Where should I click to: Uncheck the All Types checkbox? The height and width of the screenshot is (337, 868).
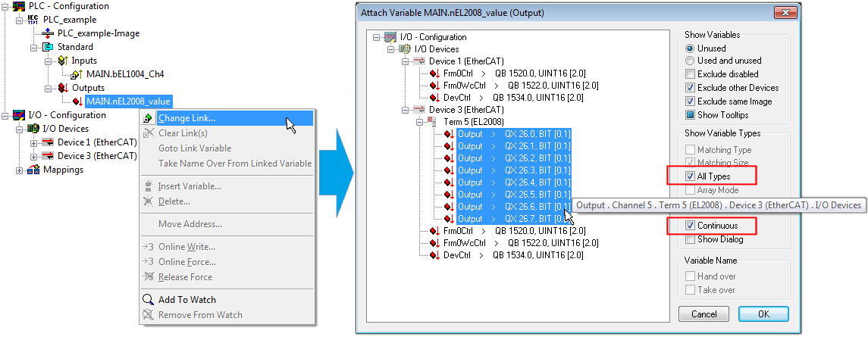[x=690, y=176]
